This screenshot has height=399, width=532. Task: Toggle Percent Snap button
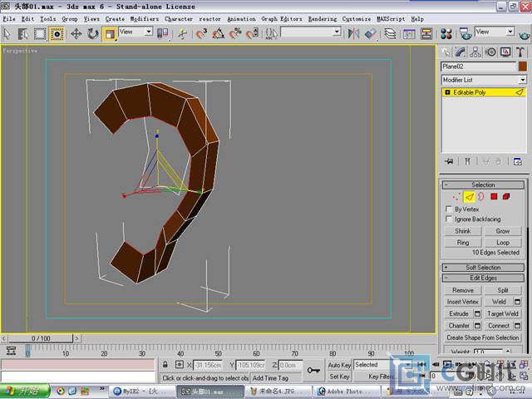(235, 33)
